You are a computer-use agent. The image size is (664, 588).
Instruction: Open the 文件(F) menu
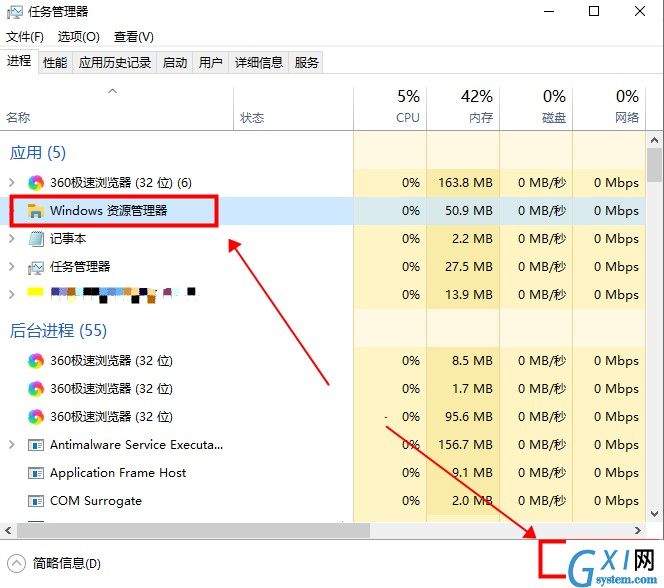[x=25, y=37]
